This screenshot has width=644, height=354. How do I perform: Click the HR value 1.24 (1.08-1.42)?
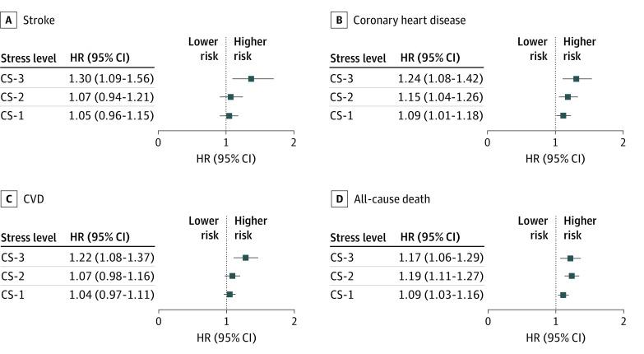(x=442, y=79)
